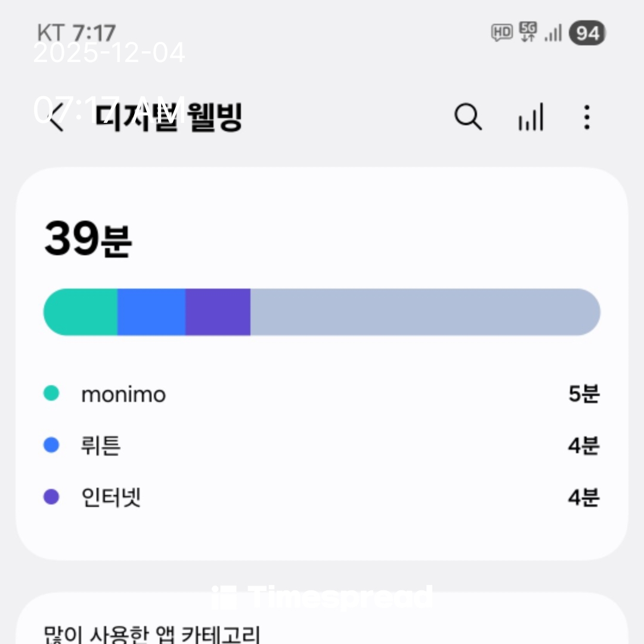Open search with the magnifier icon
This screenshot has height=644, width=644.
(468, 117)
